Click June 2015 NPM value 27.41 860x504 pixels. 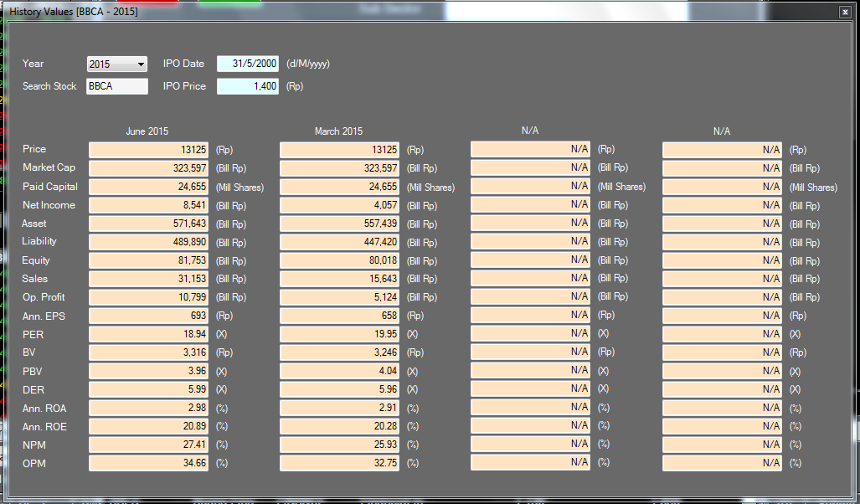pyautogui.click(x=148, y=445)
